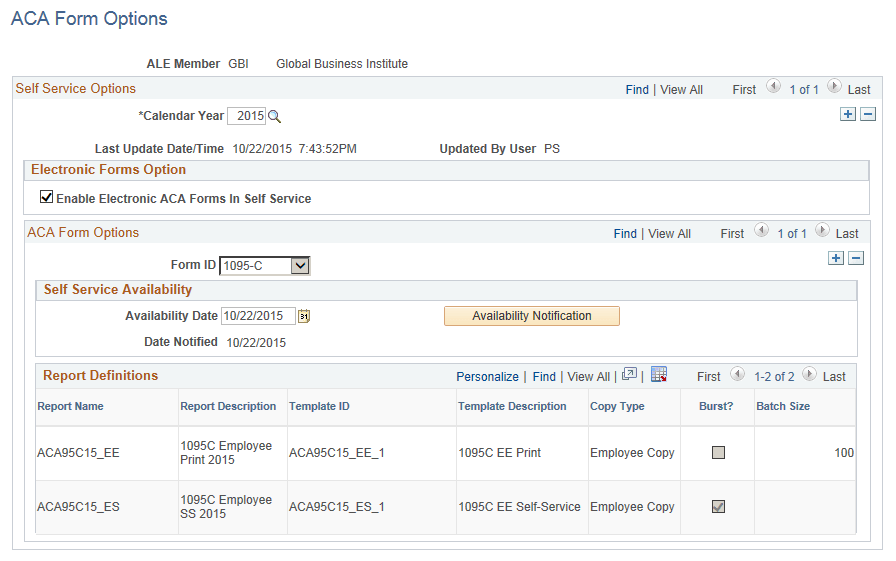Toggle Burst checkbox for ACA95C15_ES report
The width and height of the screenshot is (896, 561).
(718, 506)
